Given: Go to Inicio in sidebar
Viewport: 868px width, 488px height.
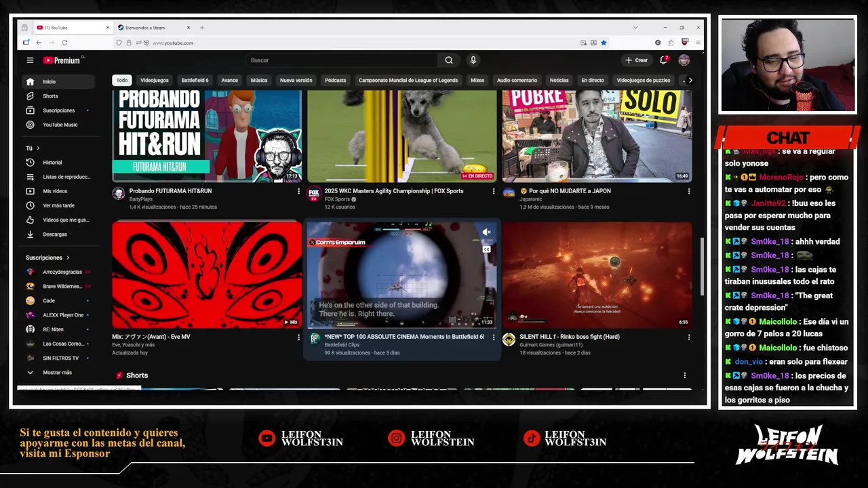Looking at the screenshot, I should tap(57, 81).
